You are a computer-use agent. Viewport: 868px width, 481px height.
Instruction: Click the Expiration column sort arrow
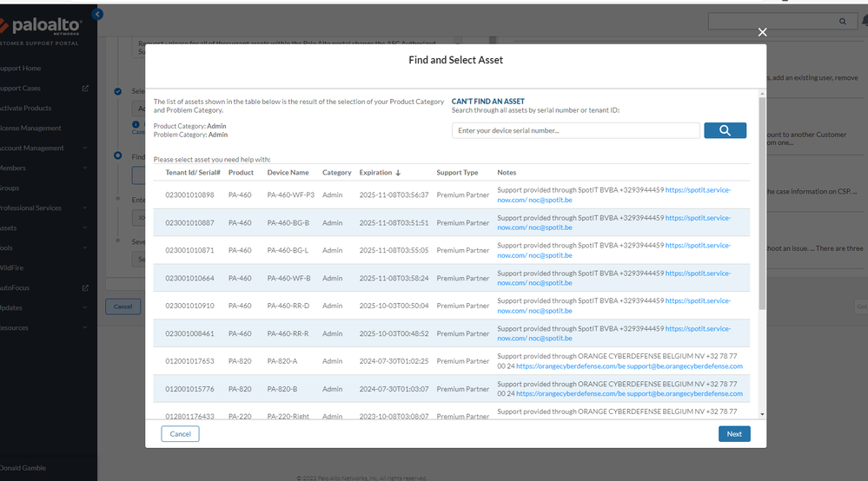pyautogui.click(x=398, y=173)
